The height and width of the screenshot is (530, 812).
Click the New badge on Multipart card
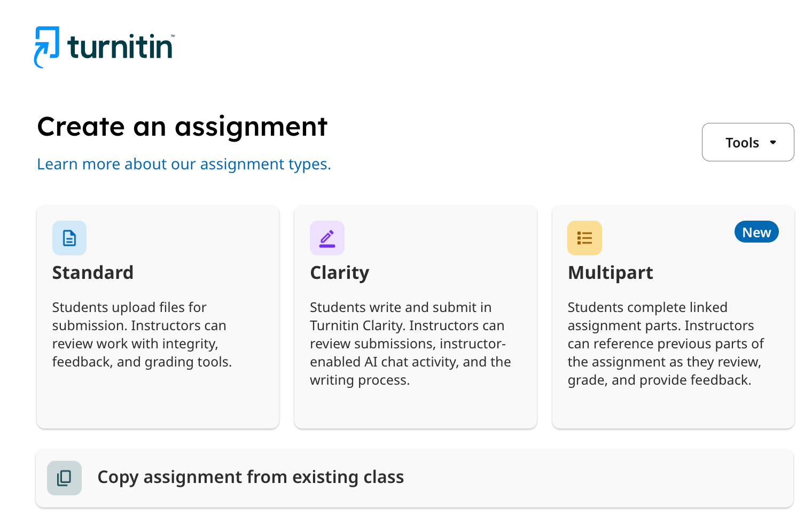pos(756,232)
